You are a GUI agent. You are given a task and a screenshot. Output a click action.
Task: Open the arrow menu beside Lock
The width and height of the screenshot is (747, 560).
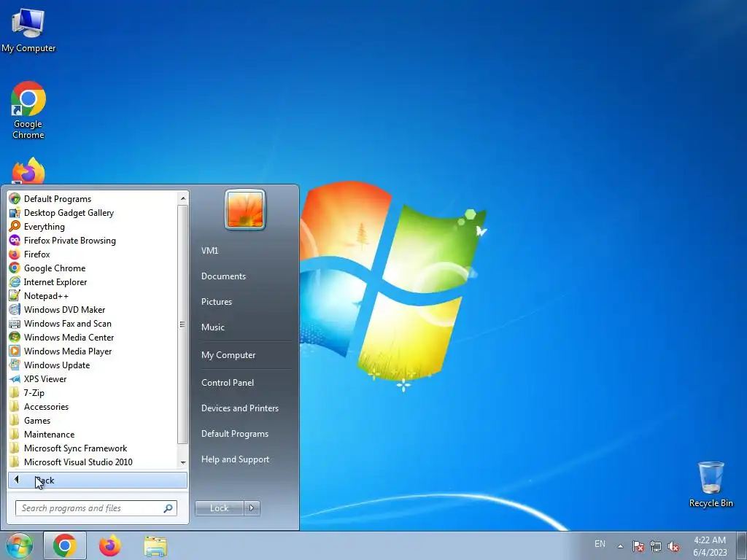252,508
